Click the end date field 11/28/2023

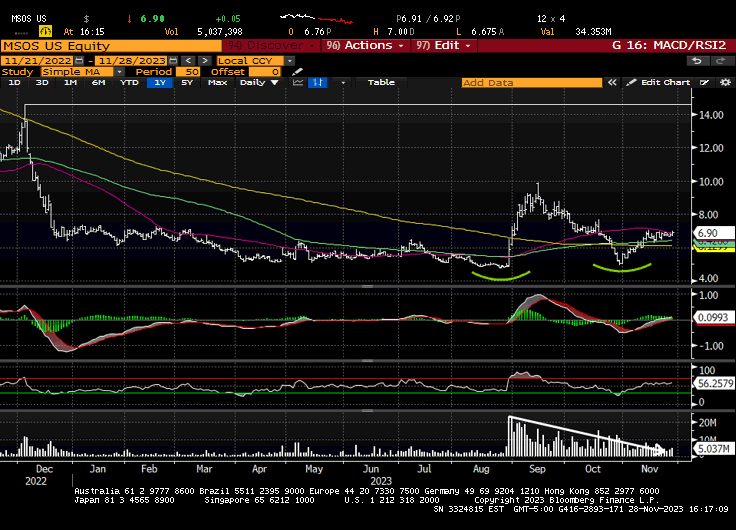pyautogui.click(x=132, y=61)
